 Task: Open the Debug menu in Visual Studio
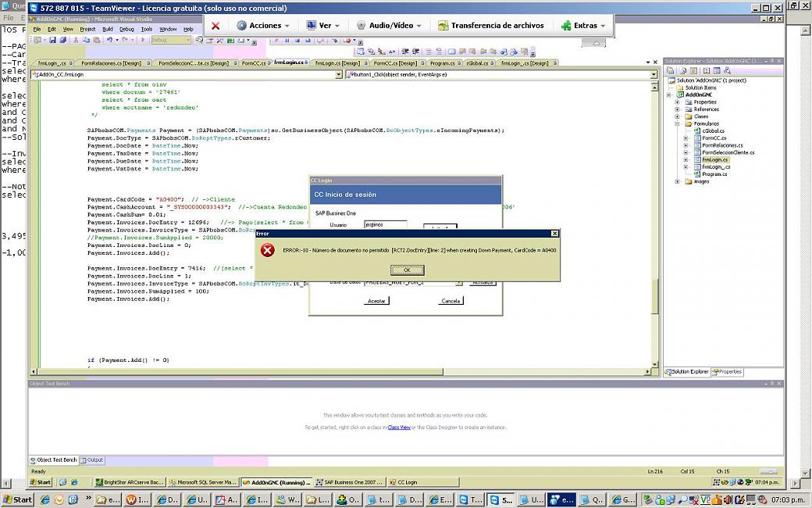coord(126,29)
